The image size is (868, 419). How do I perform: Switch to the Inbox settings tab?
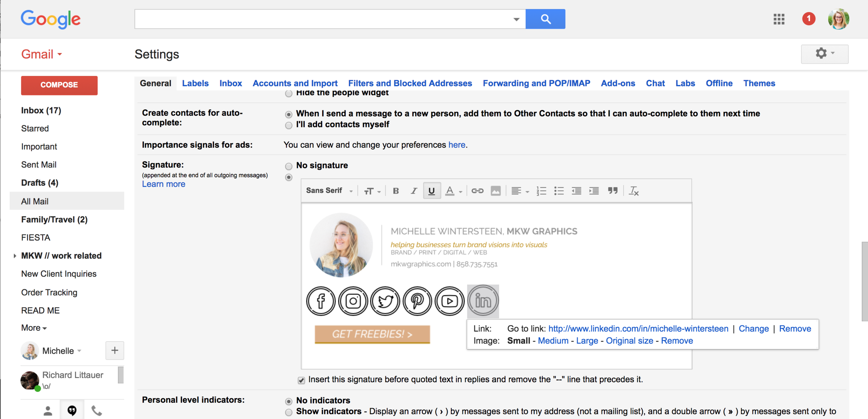point(231,83)
